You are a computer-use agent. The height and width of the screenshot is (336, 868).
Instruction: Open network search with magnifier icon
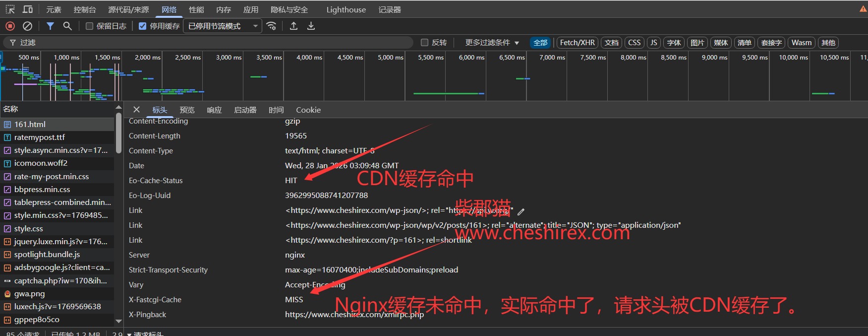pos(67,26)
